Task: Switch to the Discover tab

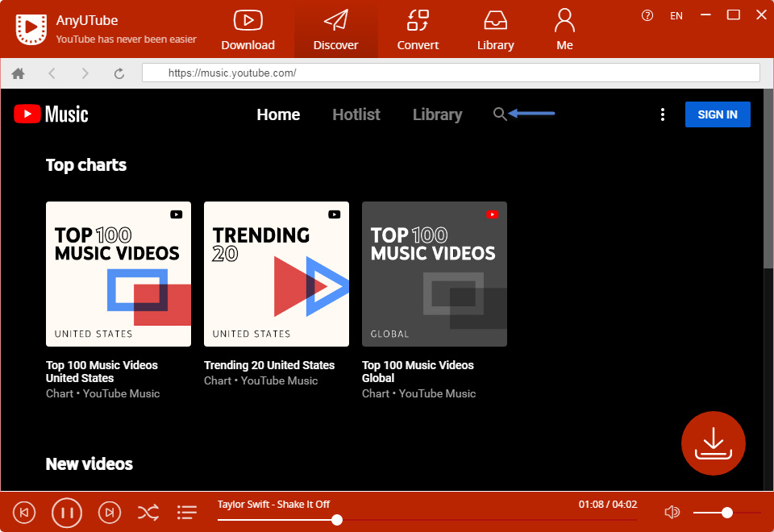Action: click(335, 31)
